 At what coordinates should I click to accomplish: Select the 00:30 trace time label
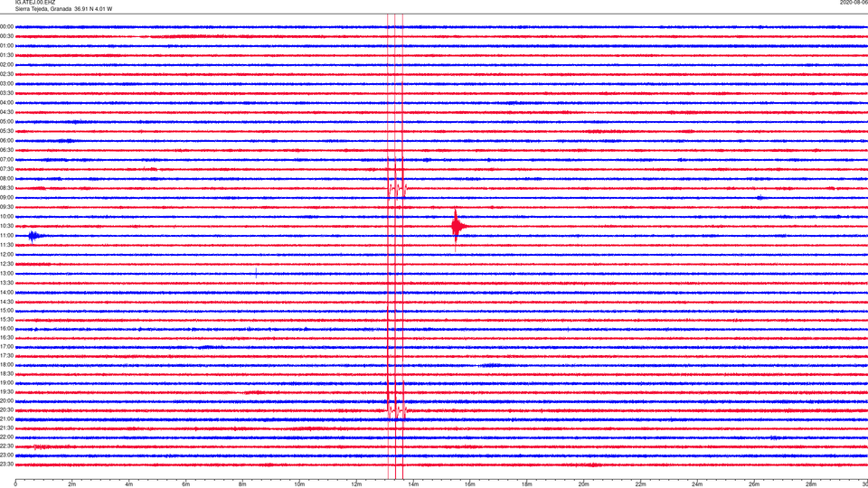(6, 36)
